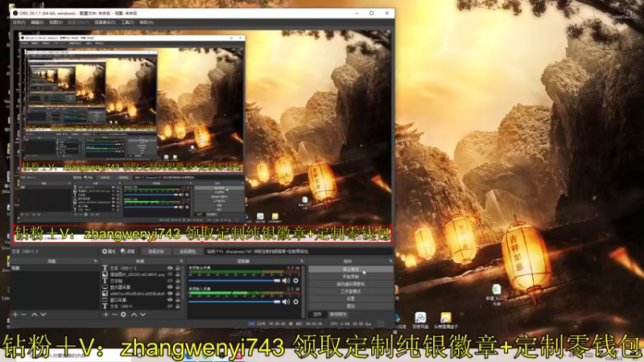Viewport: 644px width, 362px height.
Task: Select the 显示器采集 source row
Action: click(x=141, y=287)
